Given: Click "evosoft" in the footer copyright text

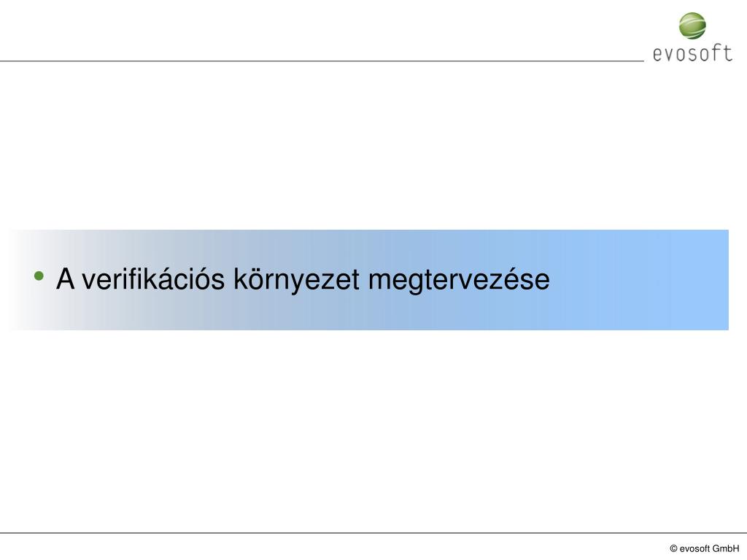Looking at the screenshot, I should point(694,548).
